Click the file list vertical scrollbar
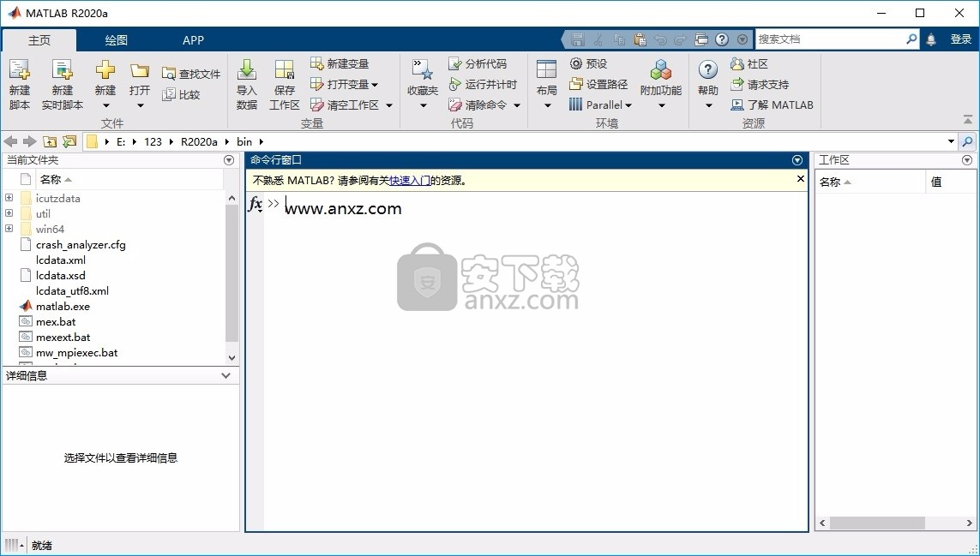Image resolution: width=980 pixels, height=556 pixels. pyautogui.click(x=231, y=273)
